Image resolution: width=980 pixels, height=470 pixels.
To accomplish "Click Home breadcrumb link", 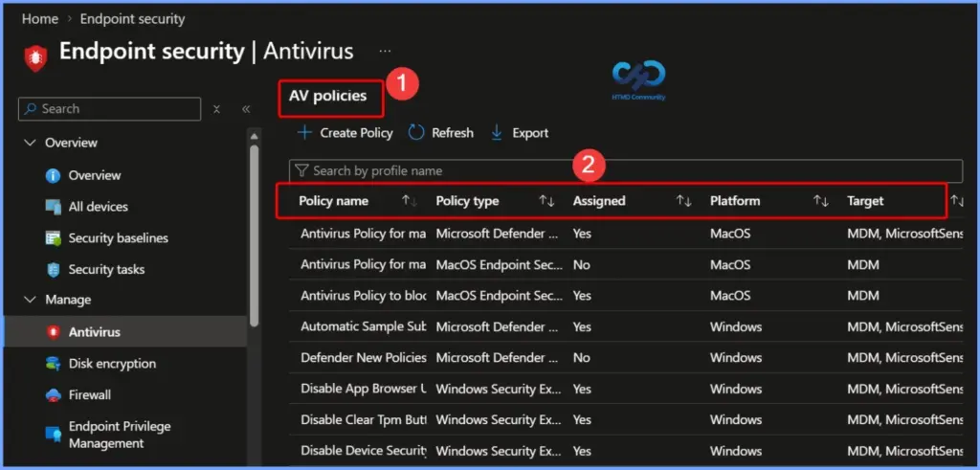I will click(40, 19).
